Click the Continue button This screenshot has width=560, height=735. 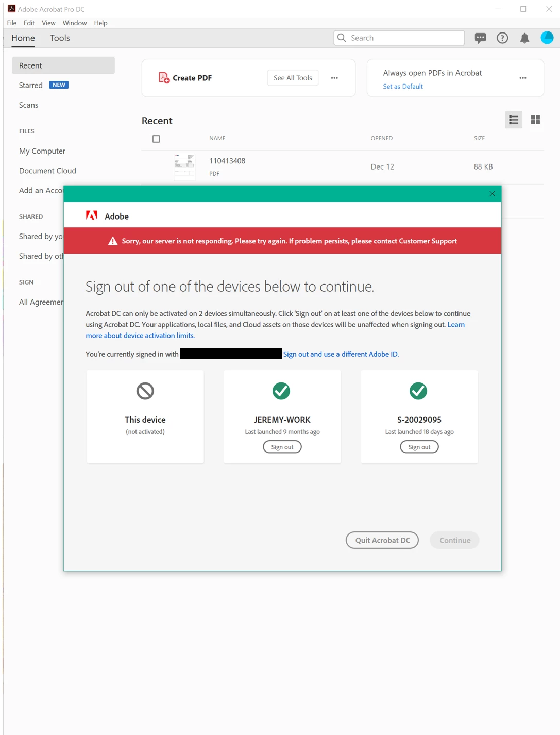[454, 540]
